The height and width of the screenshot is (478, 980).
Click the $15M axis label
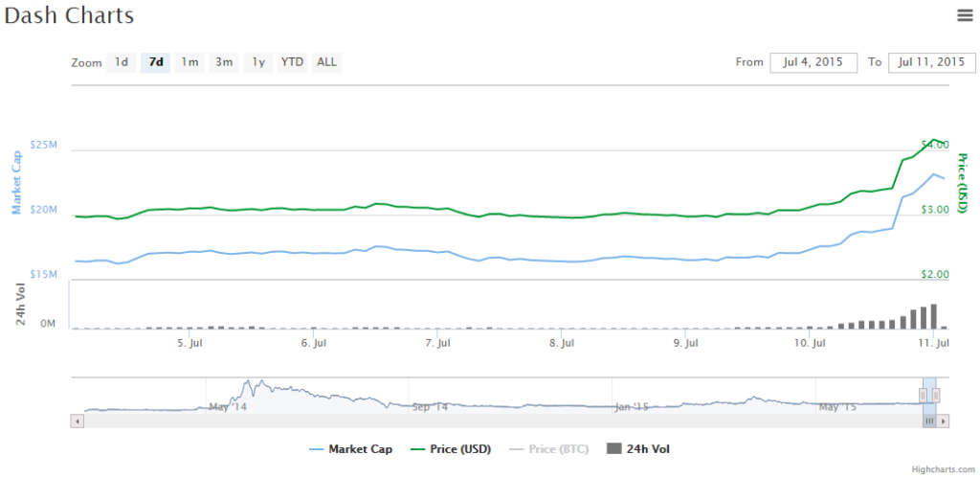pyautogui.click(x=44, y=275)
